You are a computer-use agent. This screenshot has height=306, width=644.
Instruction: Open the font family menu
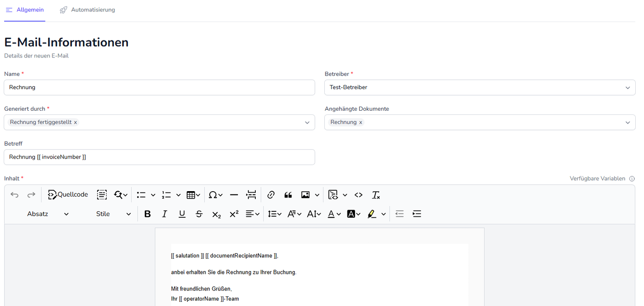(x=294, y=214)
